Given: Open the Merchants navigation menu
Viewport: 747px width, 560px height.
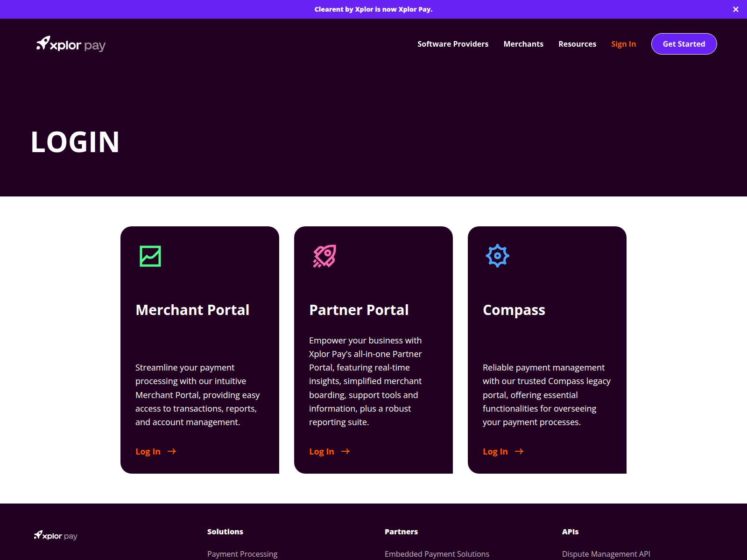Looking at the screenshot, I should point(523,44).
